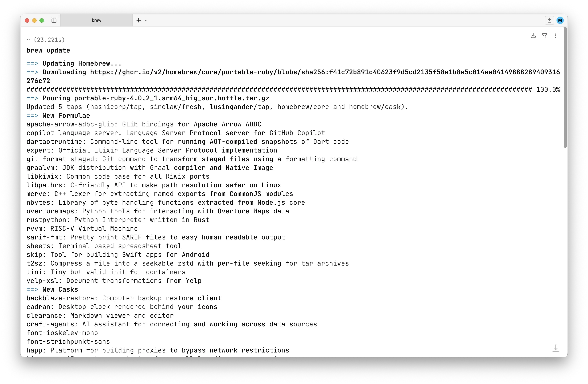Jump to bottom of block with down-arrow icon
This screenshot has width=588, height=384.
556,348
